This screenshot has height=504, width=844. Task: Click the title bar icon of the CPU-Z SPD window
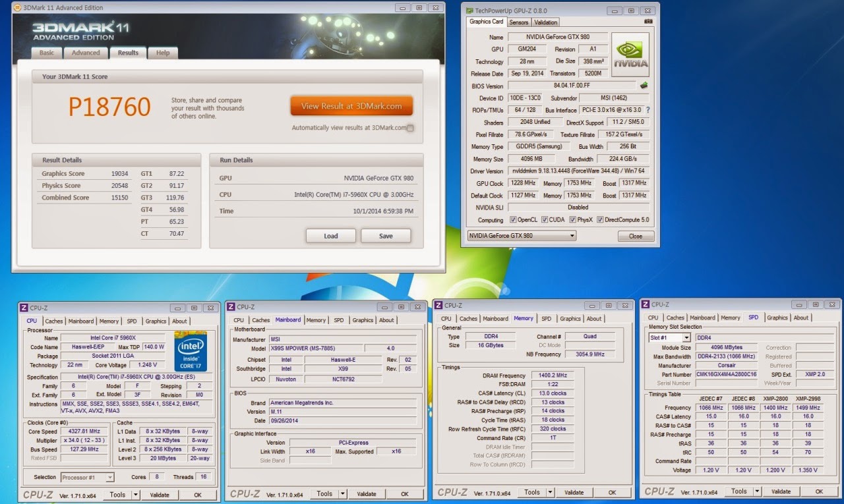[645, 304]
